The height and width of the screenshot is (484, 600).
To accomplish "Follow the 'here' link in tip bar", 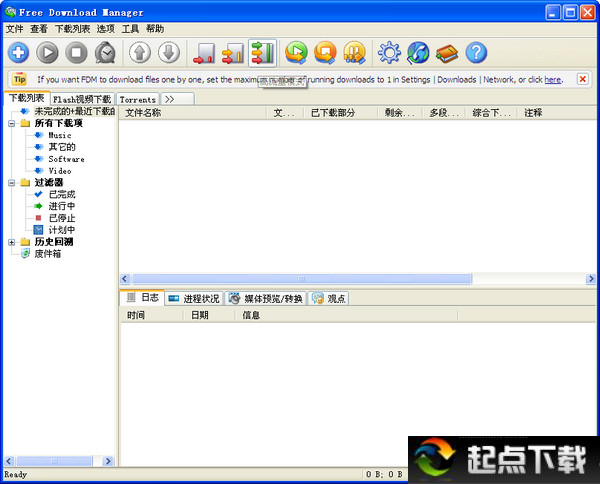I will [x=553, y=80].
